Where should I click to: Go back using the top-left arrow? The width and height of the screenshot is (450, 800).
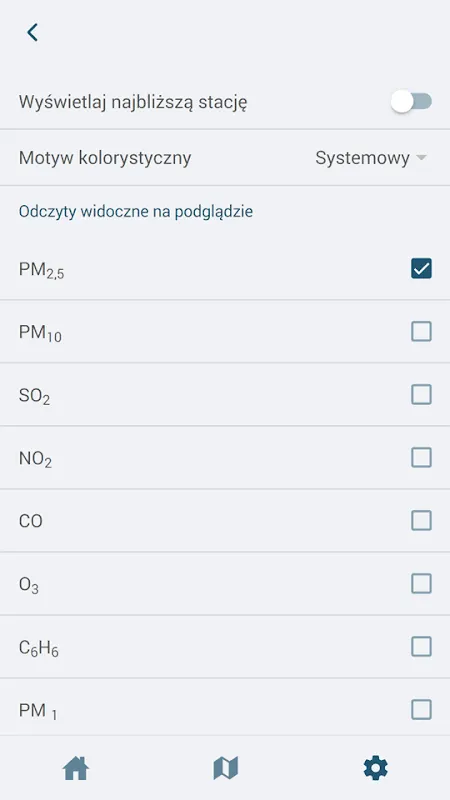pyautogui.click(x=33, y=32)
